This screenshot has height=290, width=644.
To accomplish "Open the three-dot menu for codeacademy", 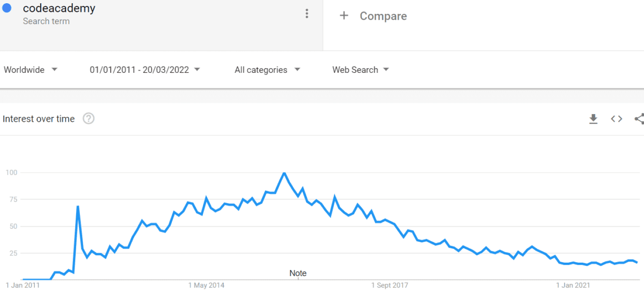I will click(307, 14).
